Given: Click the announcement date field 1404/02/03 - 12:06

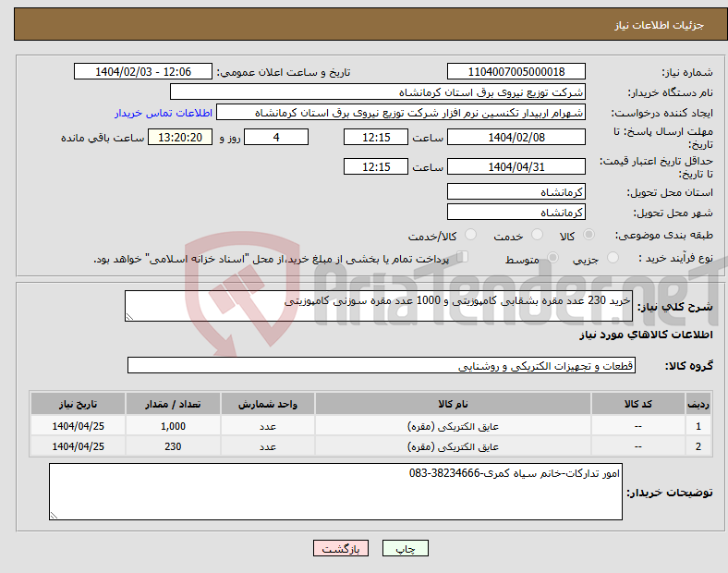Looking at the screenshot, I should click(x=143, y=71).
